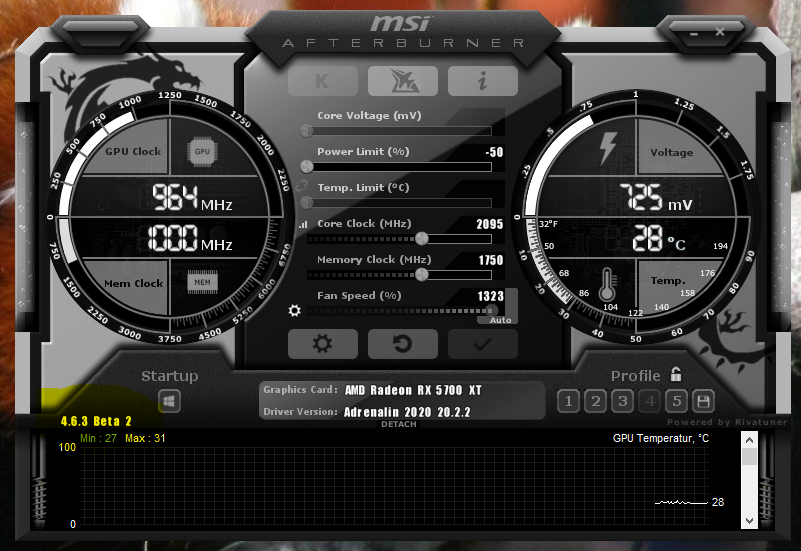Click the Fan Speed value 1323
The height and width of the screenshot is (551, 801).
pyautogui.click(x=490, y=296)
